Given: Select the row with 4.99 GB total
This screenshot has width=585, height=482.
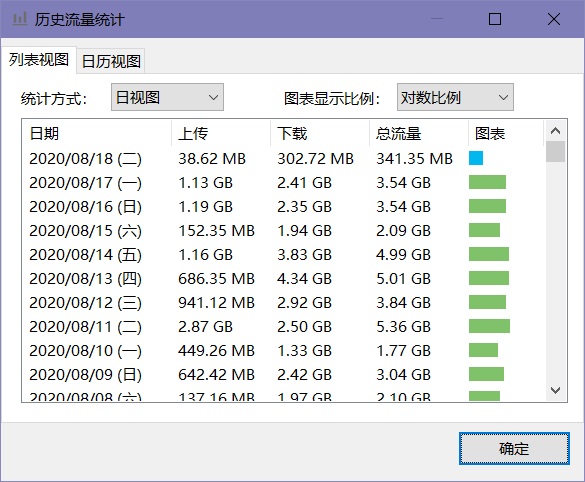Looking at the screenshot, I should (283, 254).
